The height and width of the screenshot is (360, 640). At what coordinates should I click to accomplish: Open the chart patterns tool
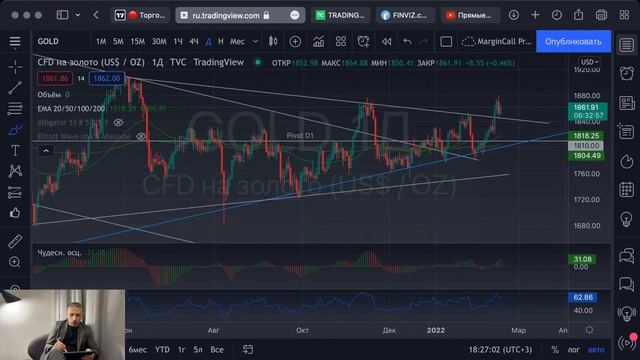tap(15, 171)
